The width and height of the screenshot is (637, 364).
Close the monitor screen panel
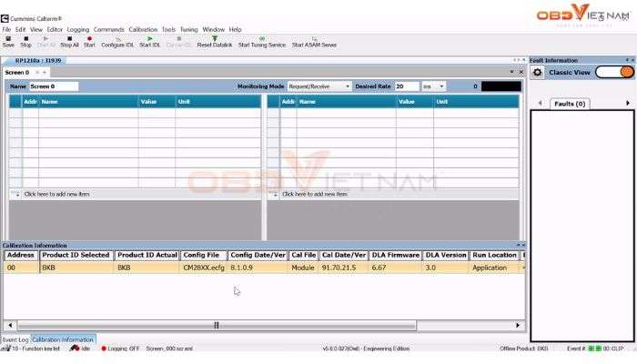[521, 72]
